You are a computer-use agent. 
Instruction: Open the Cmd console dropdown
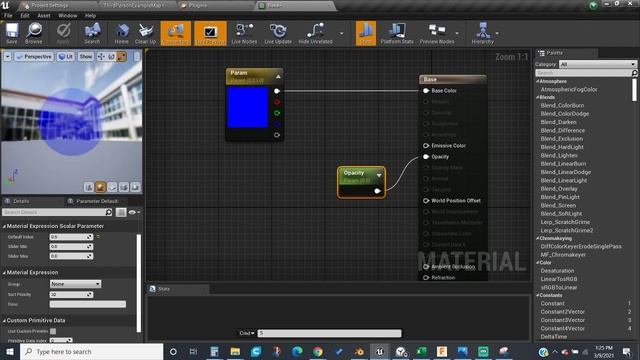[x=247, y=333]
